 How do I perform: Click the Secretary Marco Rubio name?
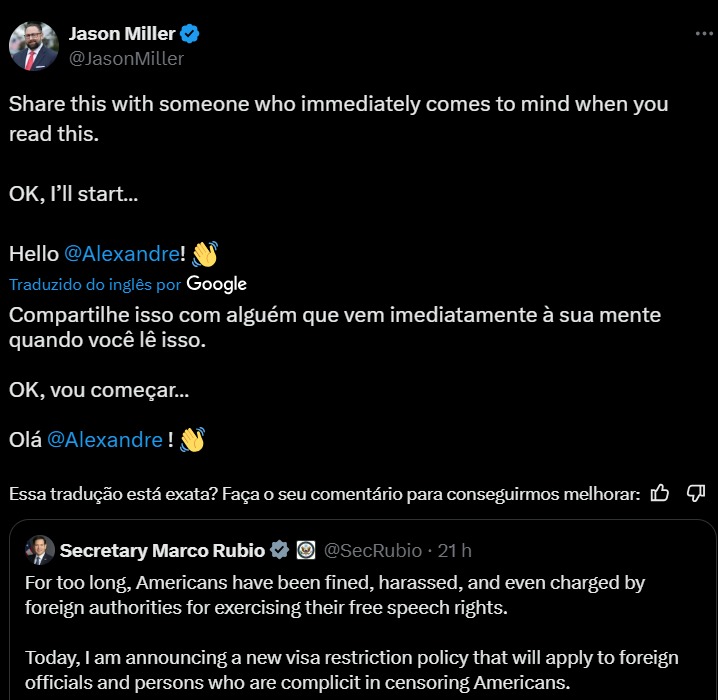tap(162, 550)
